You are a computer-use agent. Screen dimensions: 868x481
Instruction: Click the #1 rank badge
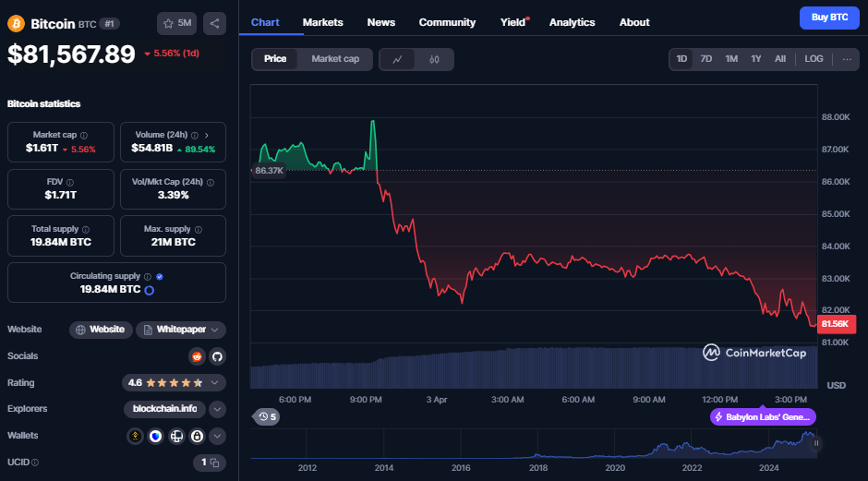[109, 24]
